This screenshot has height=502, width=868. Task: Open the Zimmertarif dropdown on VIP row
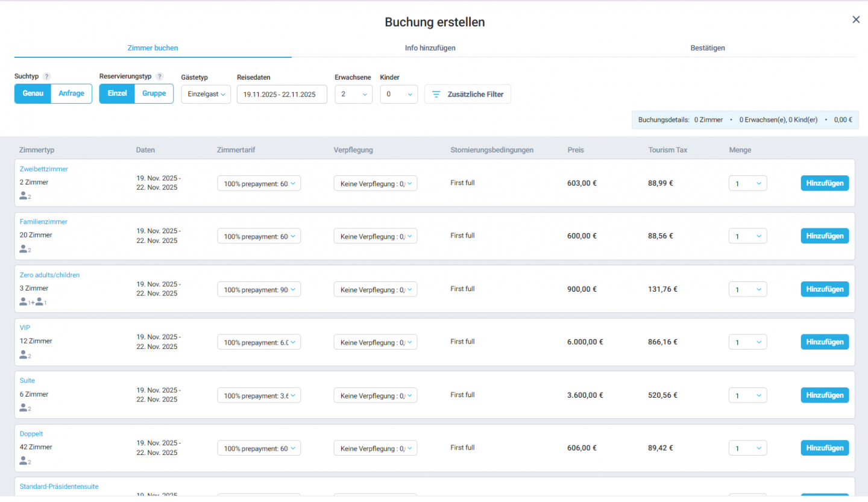click(259, 342)
